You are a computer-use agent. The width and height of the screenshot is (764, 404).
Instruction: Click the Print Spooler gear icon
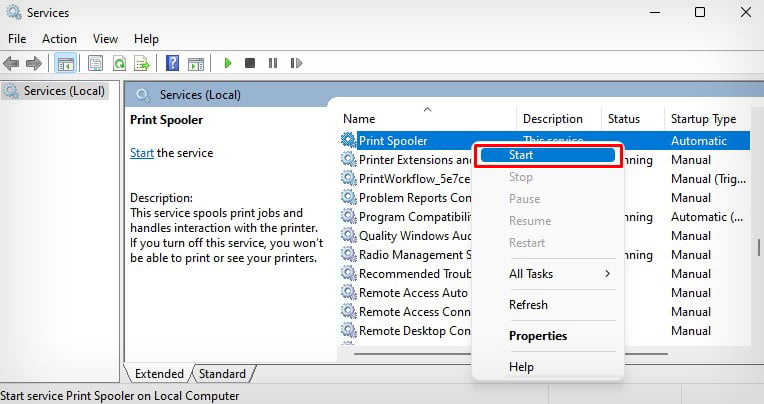tap(348, 140)
